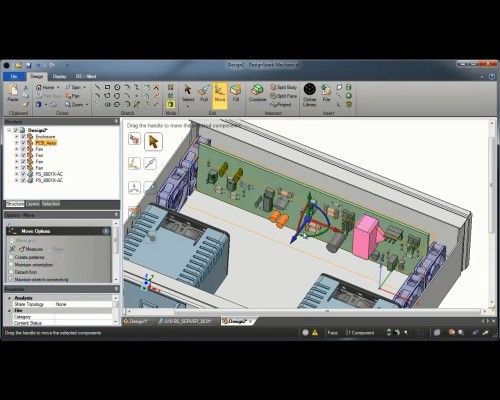Click the undo quick-access arrow
Screen dimensions: 500x400
tap(38, 66)
